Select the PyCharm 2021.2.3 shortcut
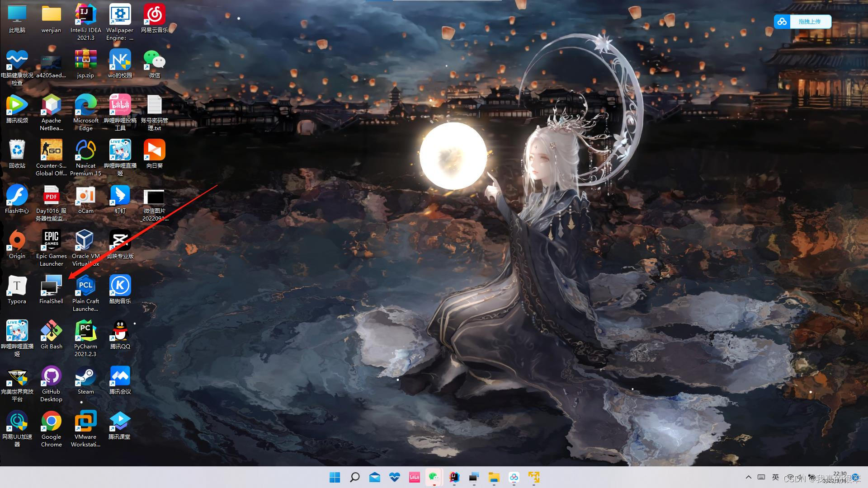This screenshot has height=488, width=868. tap(85, 339)
